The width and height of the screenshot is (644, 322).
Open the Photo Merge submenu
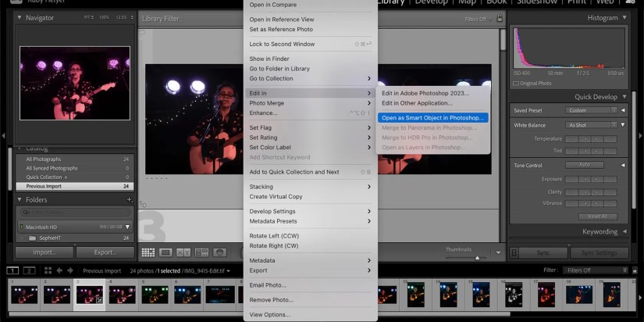coord(311,103)
